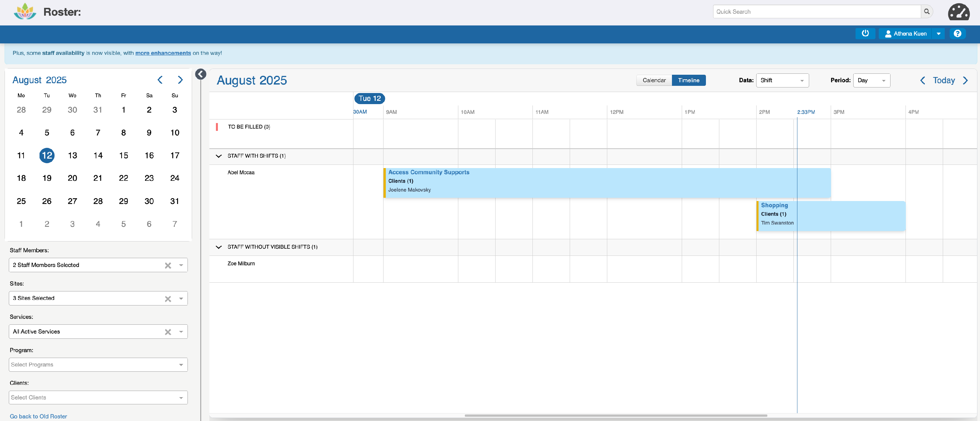Select August 20 in mini calendar
This screenshot has height=421, width=980.
[72, 178]
